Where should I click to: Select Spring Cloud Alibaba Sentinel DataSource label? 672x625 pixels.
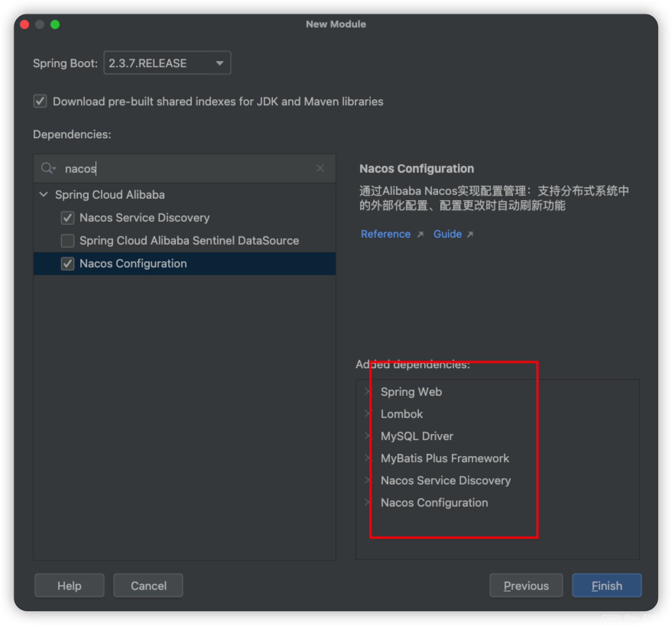coord(189,241)
